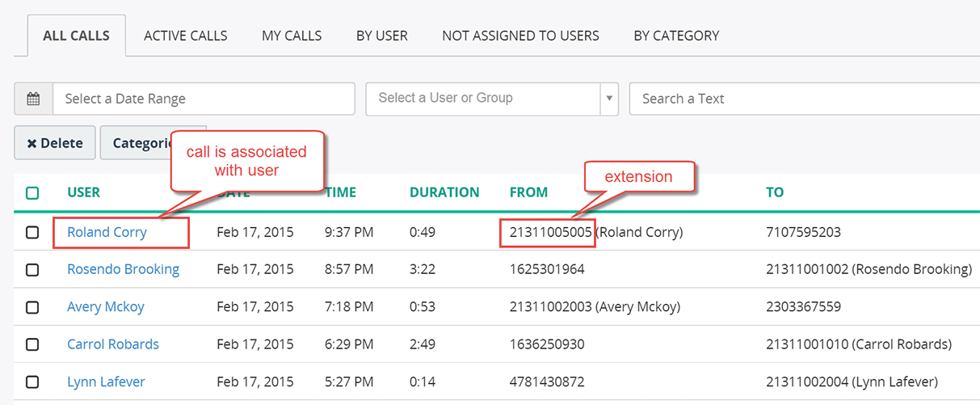
Task: Click the 2303367559 TO number
Action: coord(803,306)
